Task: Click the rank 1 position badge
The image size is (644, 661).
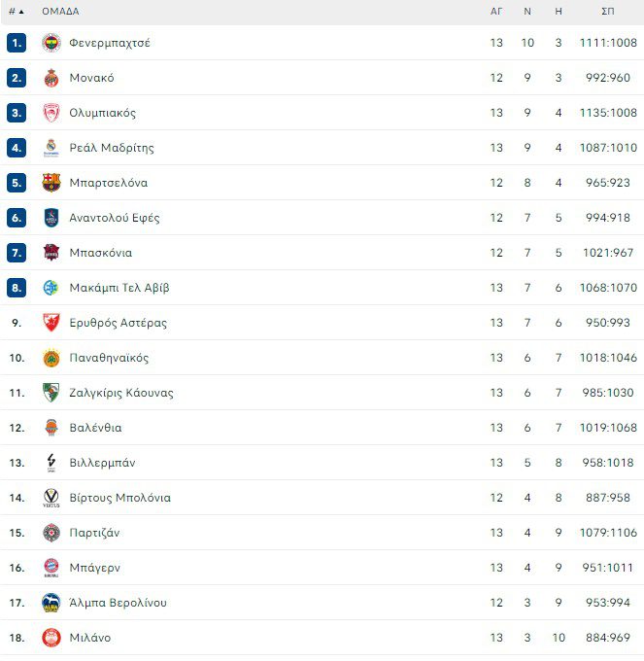Action: click(x=17, y=43)
